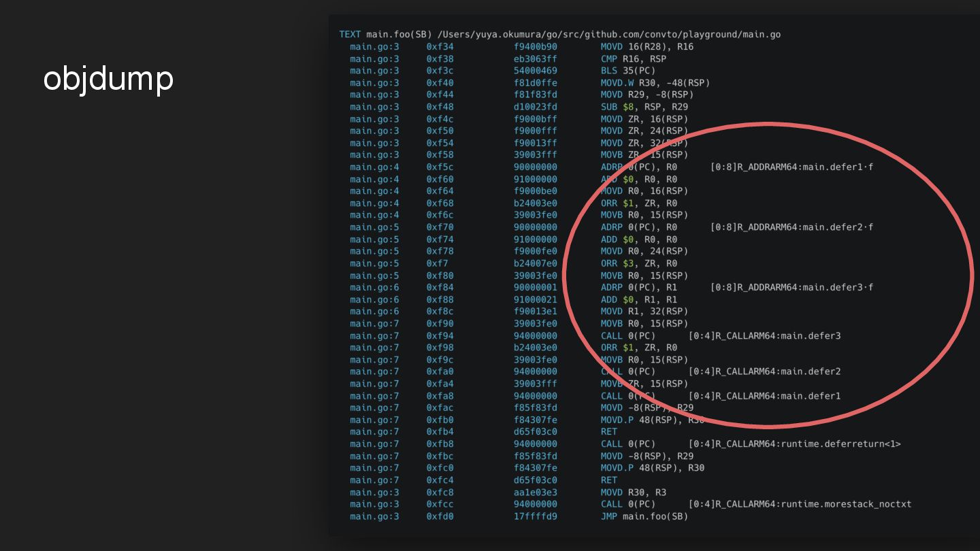Click address 0xfc4 of second RET

click(x=440, y=480)
